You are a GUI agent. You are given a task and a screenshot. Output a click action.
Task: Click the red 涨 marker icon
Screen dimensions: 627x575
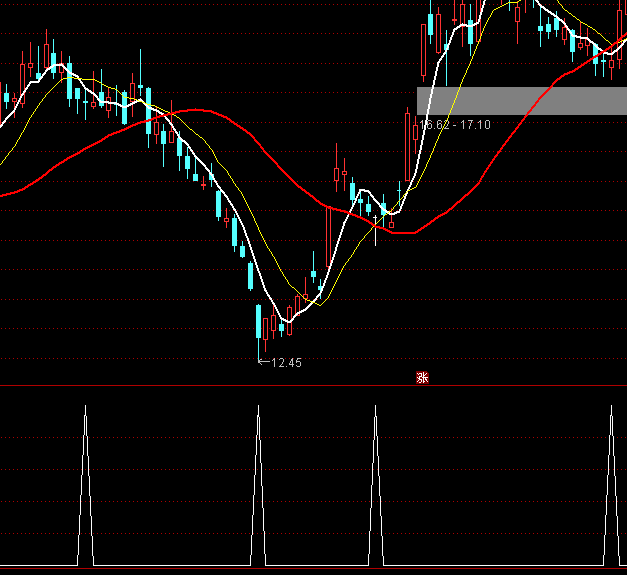(422, 378)
